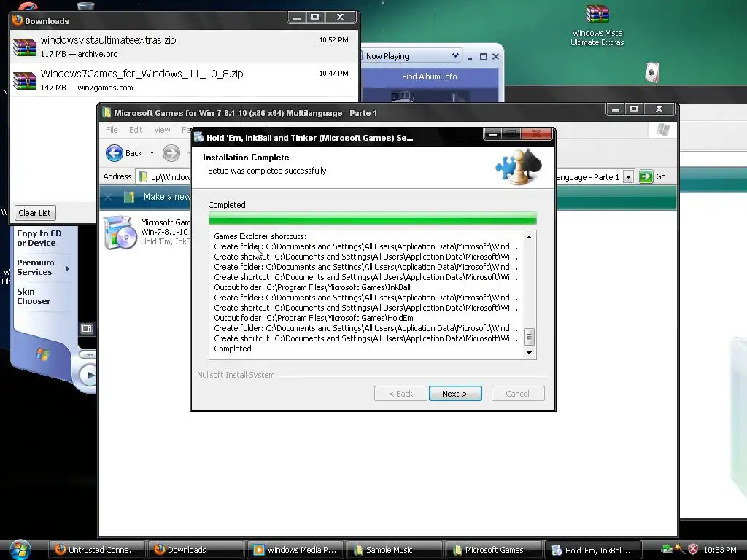Click the installer puzzle and chess logo
Viewport: 747px width, 560px height.
[519, 167]
